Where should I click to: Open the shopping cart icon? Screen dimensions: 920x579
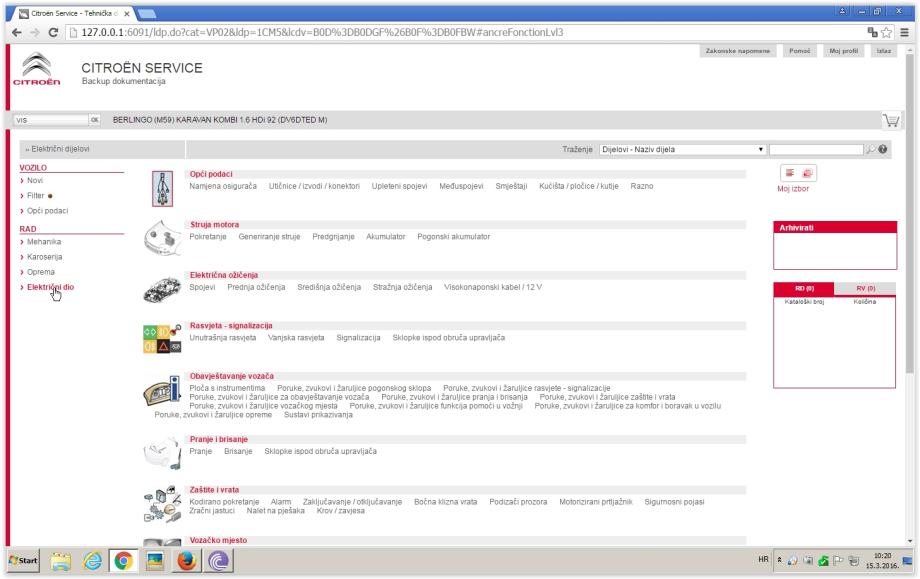[889, 121]
